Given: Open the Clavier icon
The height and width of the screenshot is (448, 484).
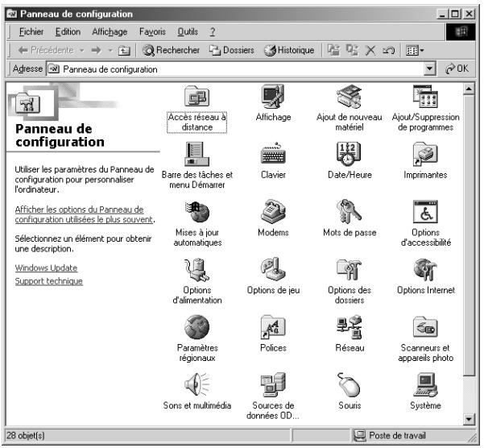Looking at the screenshot, I should point(273,153).
